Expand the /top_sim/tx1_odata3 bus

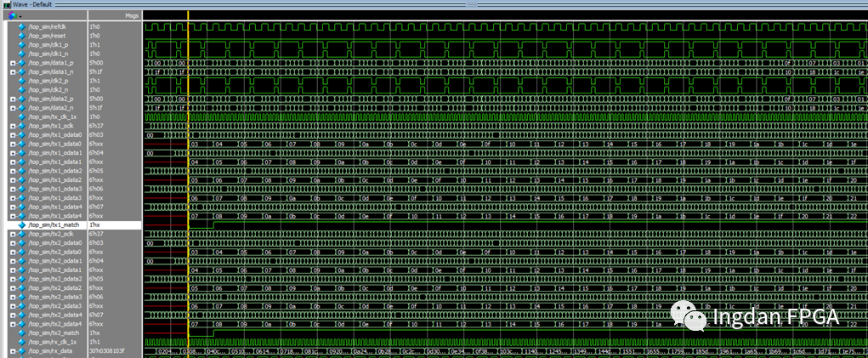[13, 190]
